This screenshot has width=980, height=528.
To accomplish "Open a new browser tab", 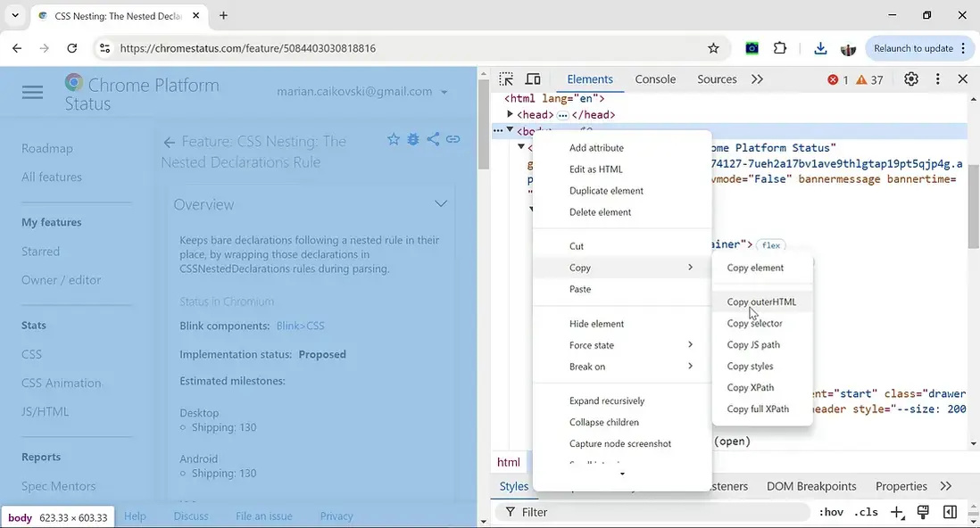I will coord(223,16).
